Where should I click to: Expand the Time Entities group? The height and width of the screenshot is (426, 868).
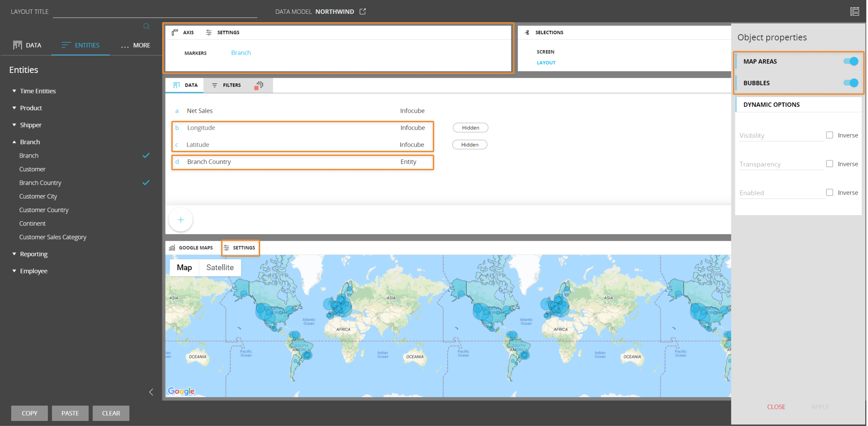coord(14,91)
